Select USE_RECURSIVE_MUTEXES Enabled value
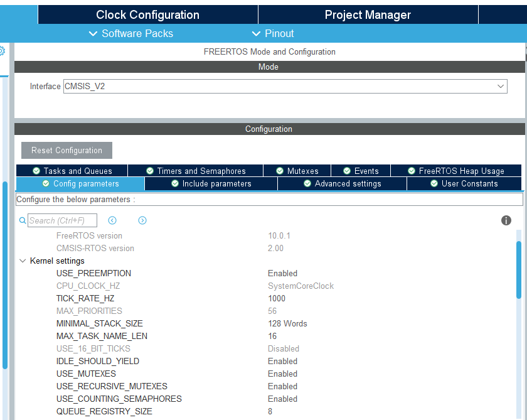The image size is (527, 420). [283, 386]
